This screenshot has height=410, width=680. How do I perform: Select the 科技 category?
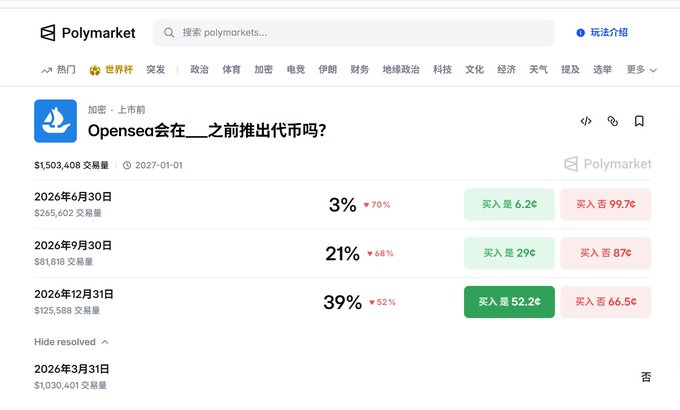[x=442, y=69]
